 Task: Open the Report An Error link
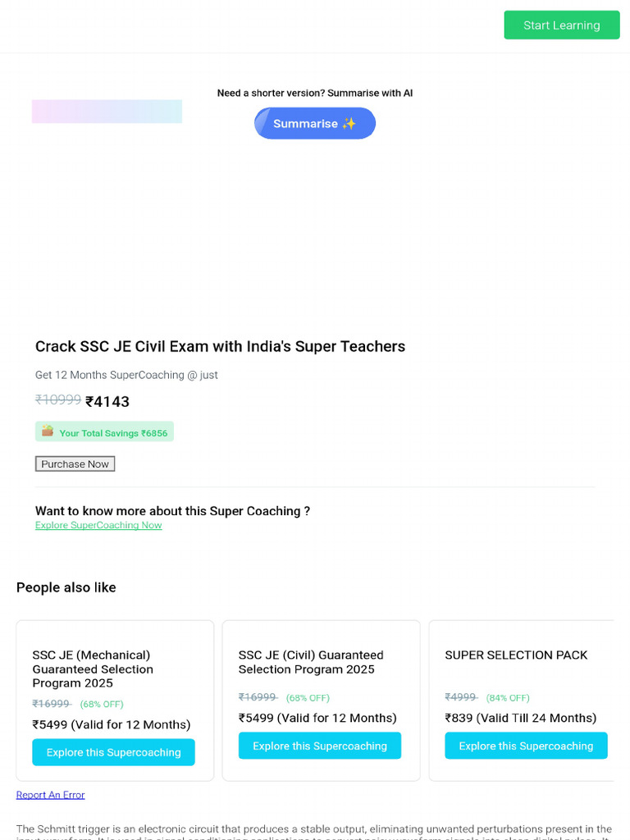click(50, 795)
